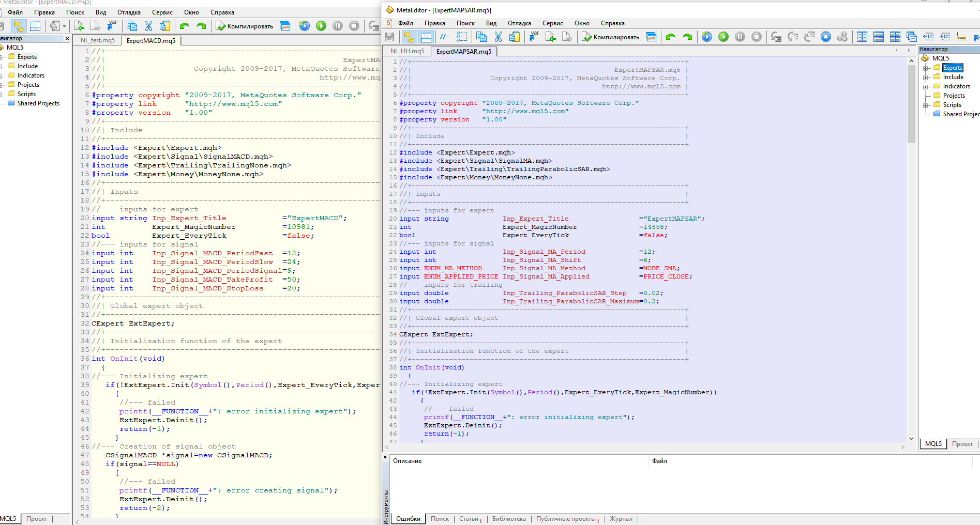The height and width of the screenshot is (525, 980).
Task: Click navigate-back page icon in ExpertMAPSAR toolbar
Action: (x=550, y=37)
